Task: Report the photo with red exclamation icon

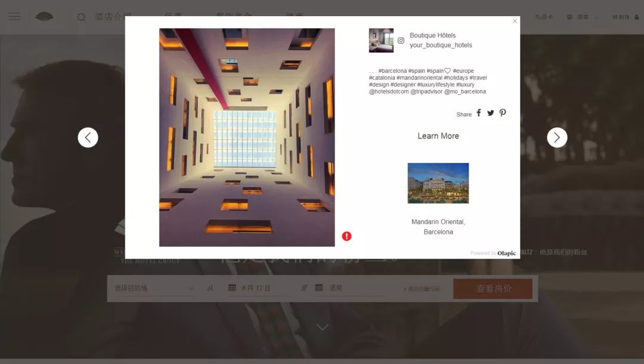Action: tap(346, 236)
